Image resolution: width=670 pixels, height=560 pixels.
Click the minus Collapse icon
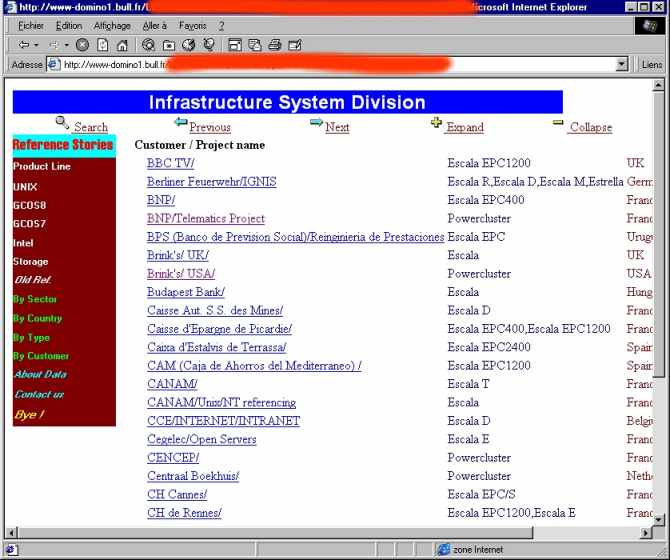point(558,123)
